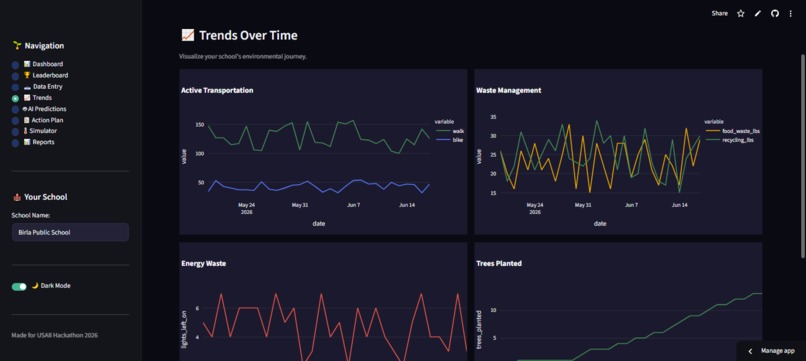Click the Active Transportation chart title
The image size is (806, 361).
(217, 90)
